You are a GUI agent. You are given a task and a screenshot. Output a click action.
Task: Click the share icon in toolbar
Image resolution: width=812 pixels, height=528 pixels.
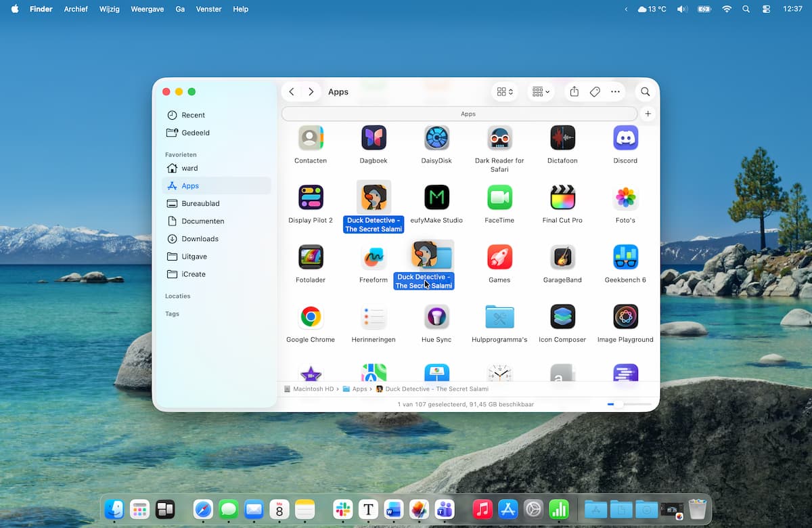[x=574, y=92]
